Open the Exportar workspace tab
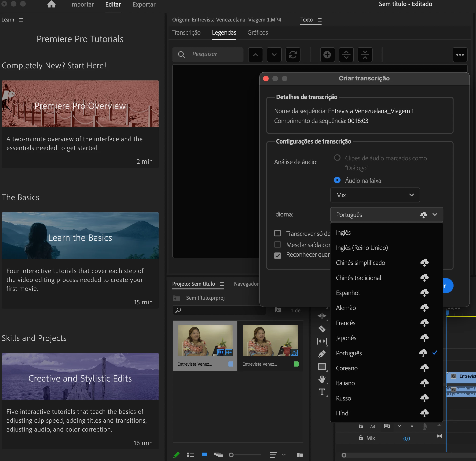The width and height of the screenshot is (476, 461). [x=144, y=5]
